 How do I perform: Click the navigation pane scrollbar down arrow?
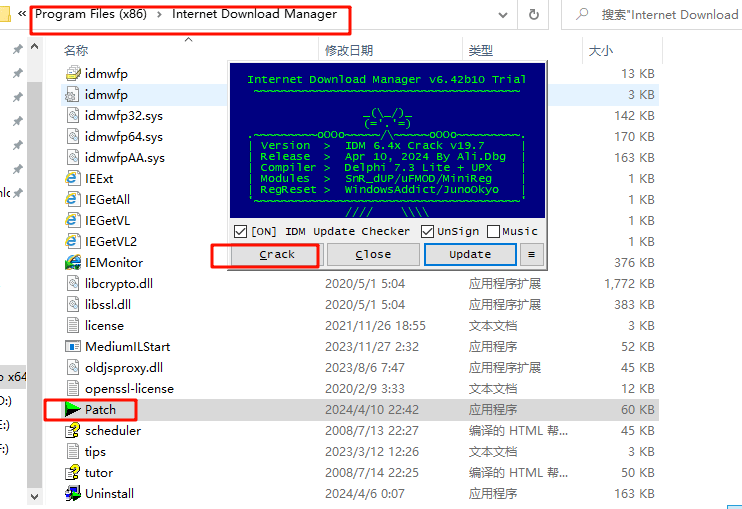pos(34,497)
